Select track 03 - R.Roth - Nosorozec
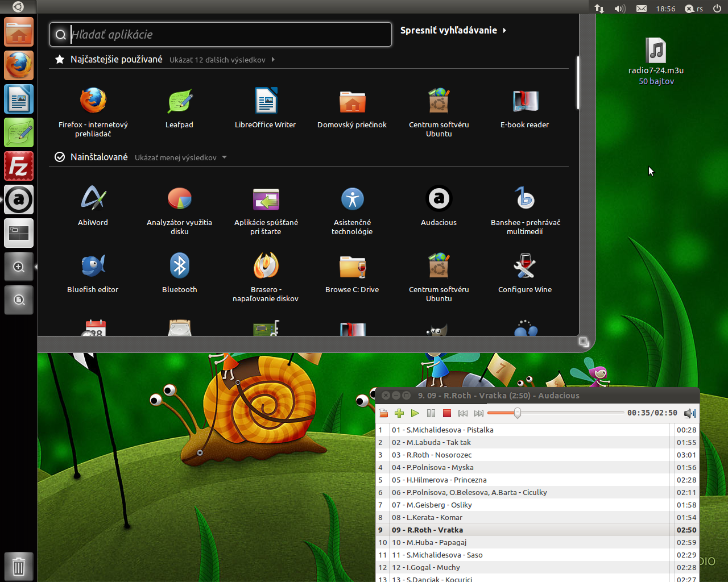The image size is (728, 582). pos(537,455)
